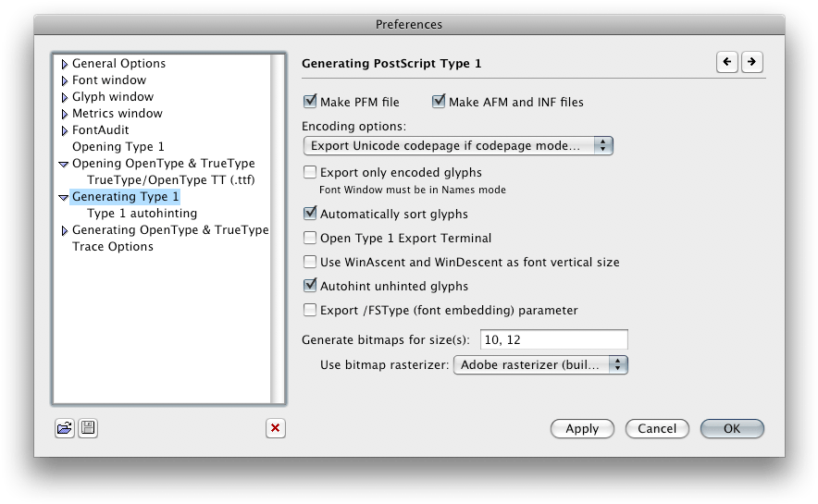Open the bitmap rasterizer dropdown
The width and height of the screenshot is (818, 504).
(x=540, y=364)
